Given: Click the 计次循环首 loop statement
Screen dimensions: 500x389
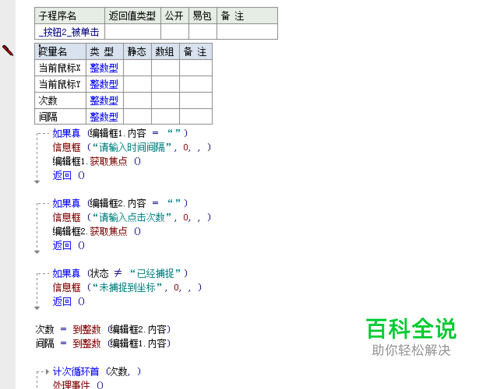Looking at the screenshot, I should [x=97, y=371].
